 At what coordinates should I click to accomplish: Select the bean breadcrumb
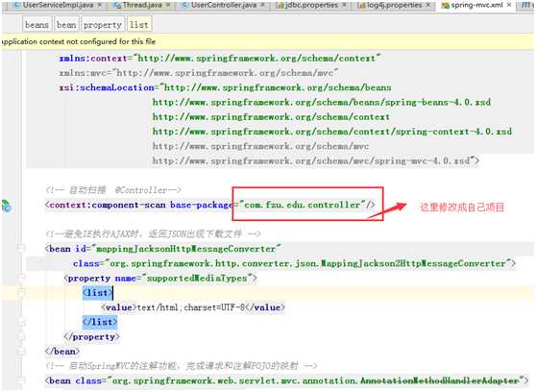(x=66, y=25)
